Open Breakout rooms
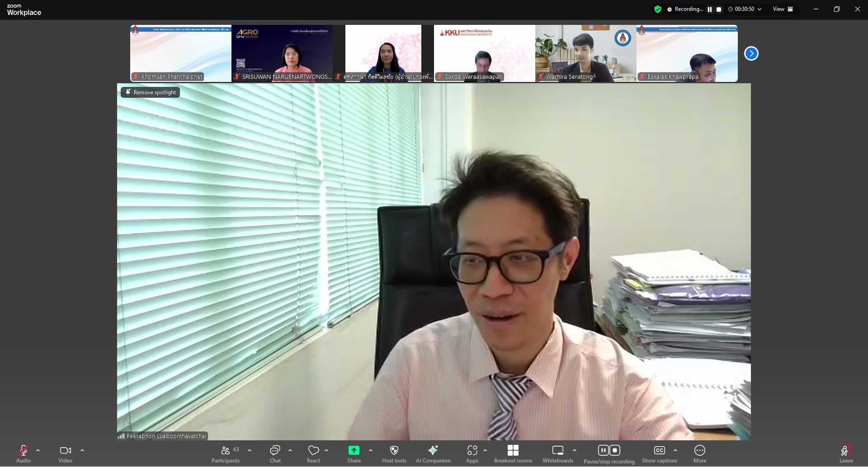The height and width of the screenshot is (467, 868). pos(513,454)
